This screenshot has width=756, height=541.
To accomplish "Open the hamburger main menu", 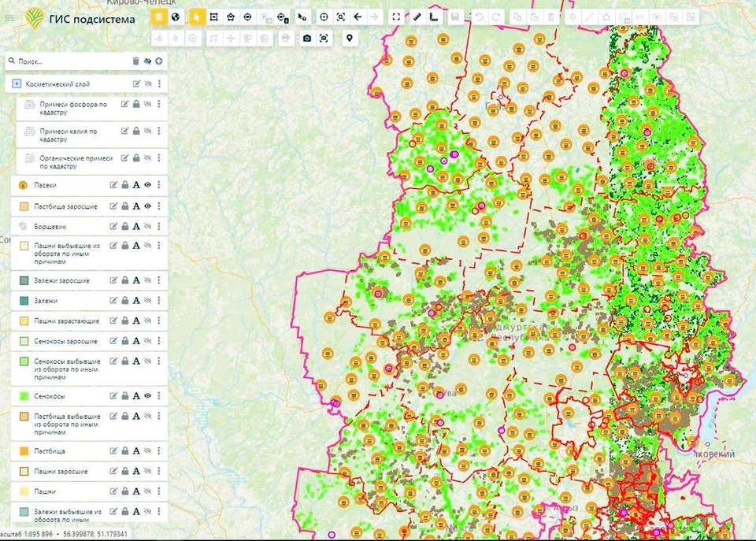I will [9, 17].
